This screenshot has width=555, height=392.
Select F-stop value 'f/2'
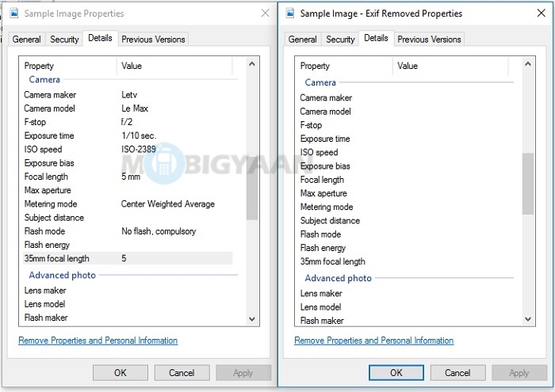coord(126,122)
